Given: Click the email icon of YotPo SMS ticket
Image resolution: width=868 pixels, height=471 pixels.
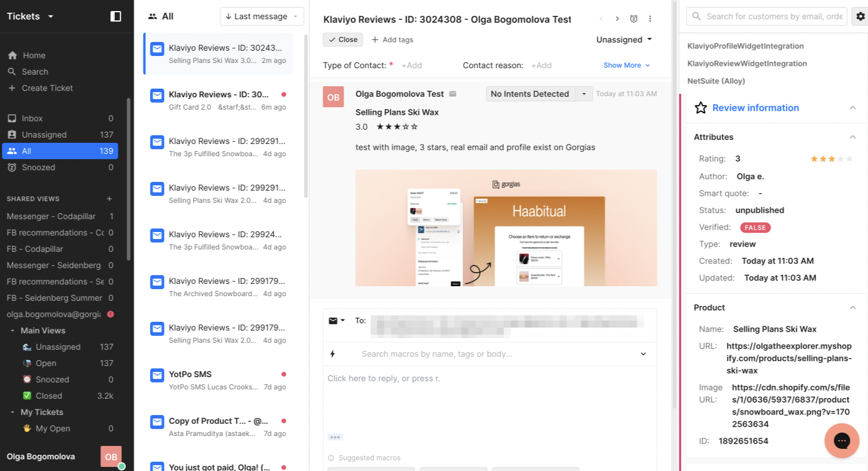Looking at the screenshot, I should click(x=157, y=375).
